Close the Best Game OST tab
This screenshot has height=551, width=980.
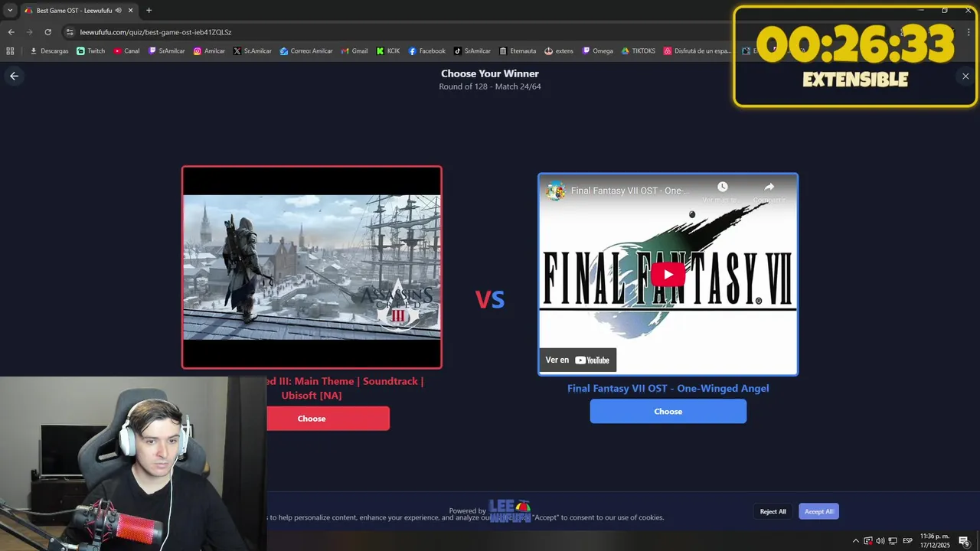click(130, 10)
